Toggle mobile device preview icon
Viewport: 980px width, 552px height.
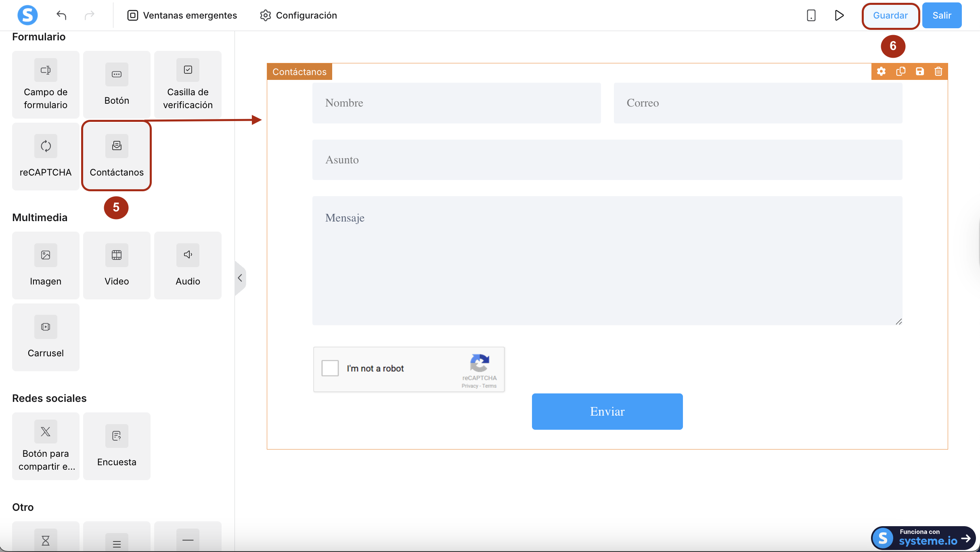click(x=811, y=15)
